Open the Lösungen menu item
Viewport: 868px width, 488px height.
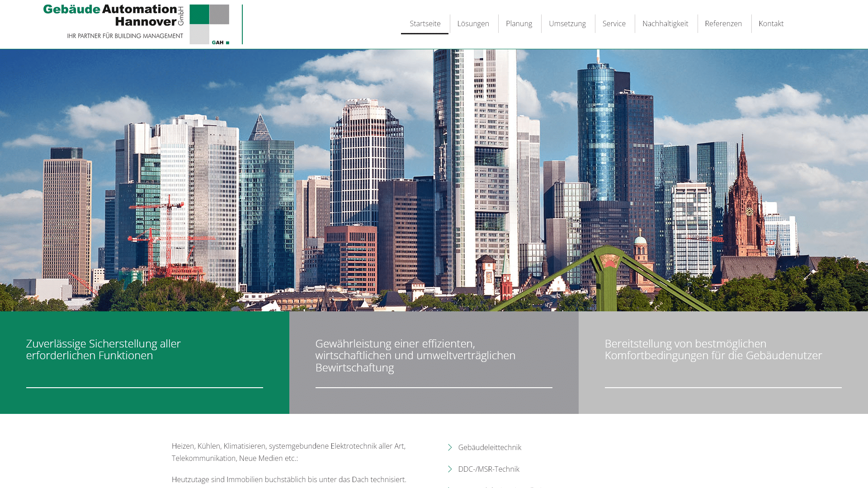[473, 23]
